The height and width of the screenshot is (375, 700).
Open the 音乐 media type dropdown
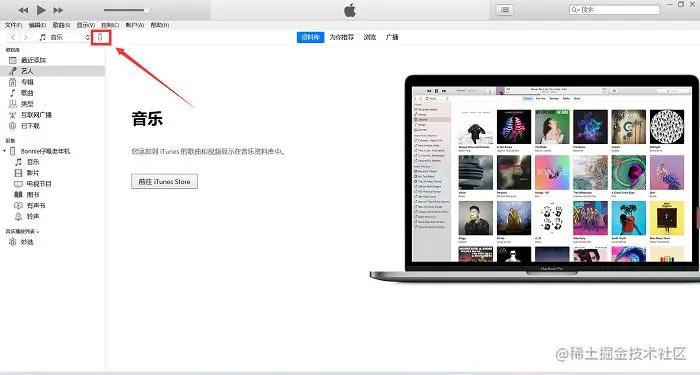(64, 38)
